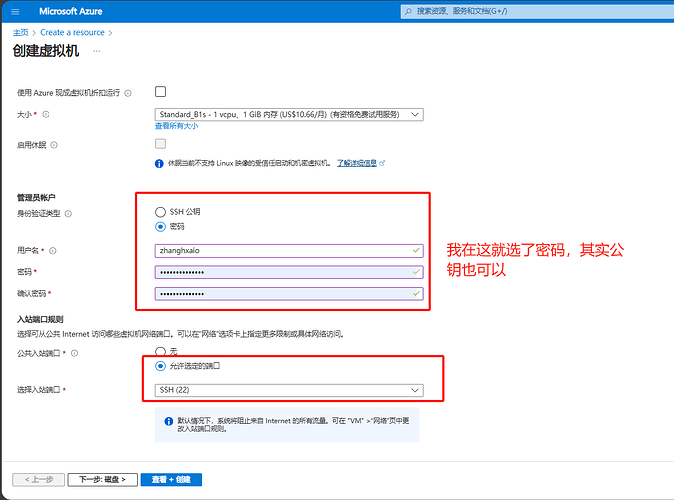This screenshot has width=674, height=500.
Task: Click info icon next to 用户名
Action: pyautogui.click(x=52, y=251)
